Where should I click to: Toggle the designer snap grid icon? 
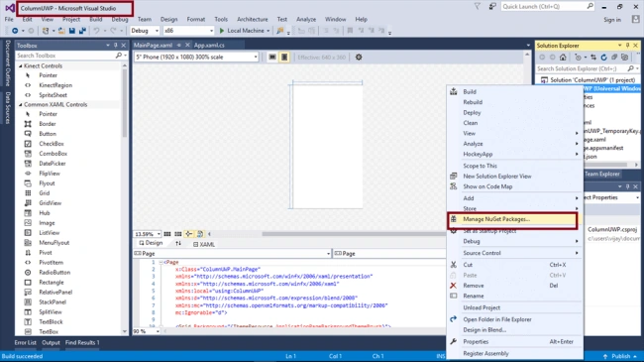pyautogui.click(x=167, y=234)
